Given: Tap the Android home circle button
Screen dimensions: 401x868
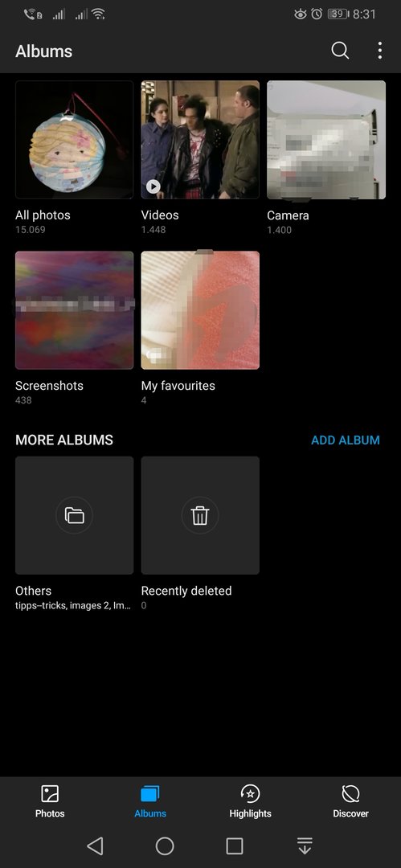Looking at the screenshot, I should tap(165, 845).
